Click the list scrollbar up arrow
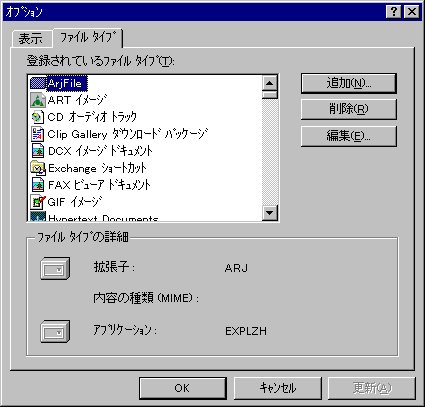This screenshot has width=425, height=407. tap(270, 83)
